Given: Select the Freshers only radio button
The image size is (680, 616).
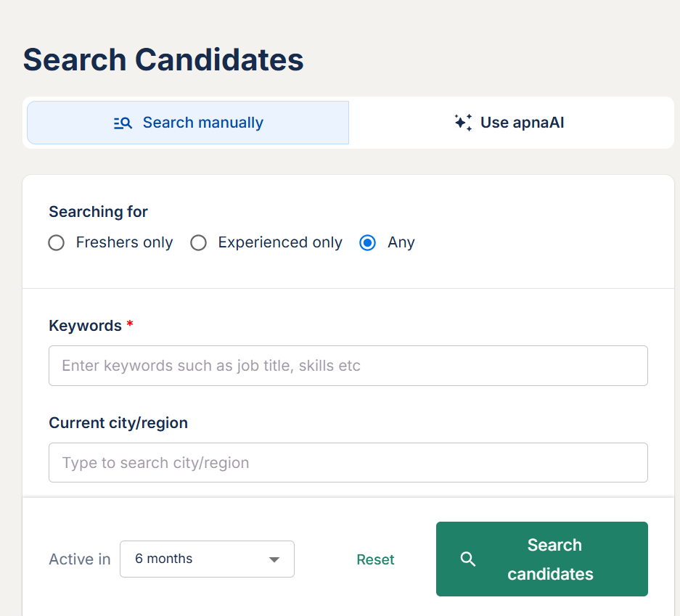Looking at the screenshot, I should pyautogui.click(x=57, y=243).
